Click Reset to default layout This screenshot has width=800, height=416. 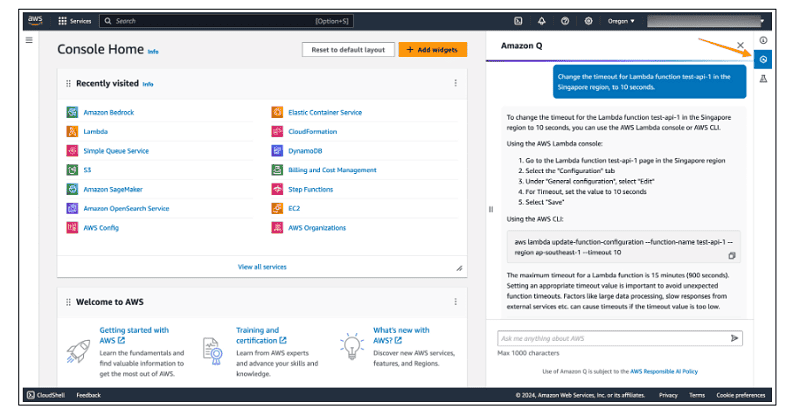348,50
